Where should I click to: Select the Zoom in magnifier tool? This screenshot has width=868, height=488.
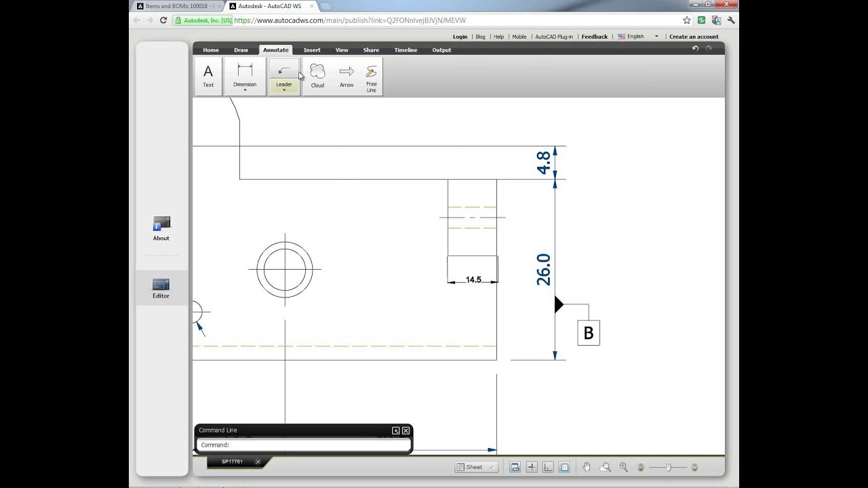[623, 467]
